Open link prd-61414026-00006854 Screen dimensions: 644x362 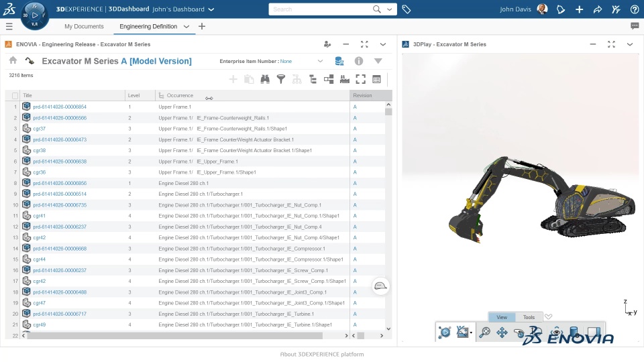point(60,107)
